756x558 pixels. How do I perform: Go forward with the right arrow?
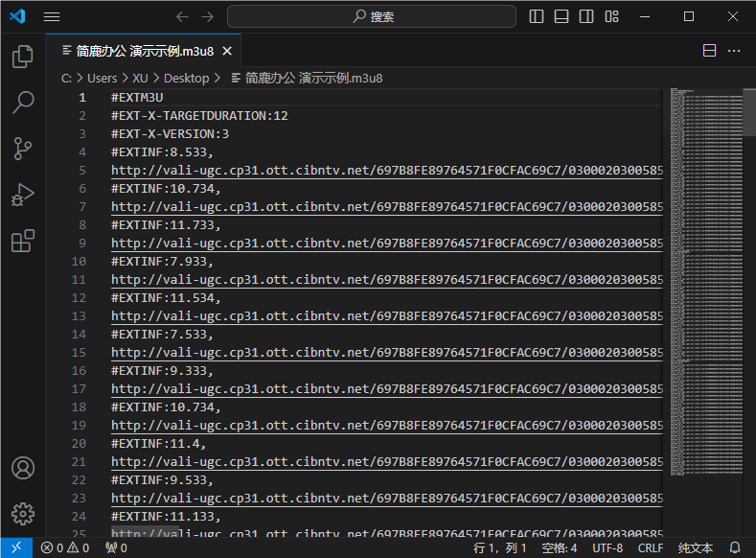[208, 17]
